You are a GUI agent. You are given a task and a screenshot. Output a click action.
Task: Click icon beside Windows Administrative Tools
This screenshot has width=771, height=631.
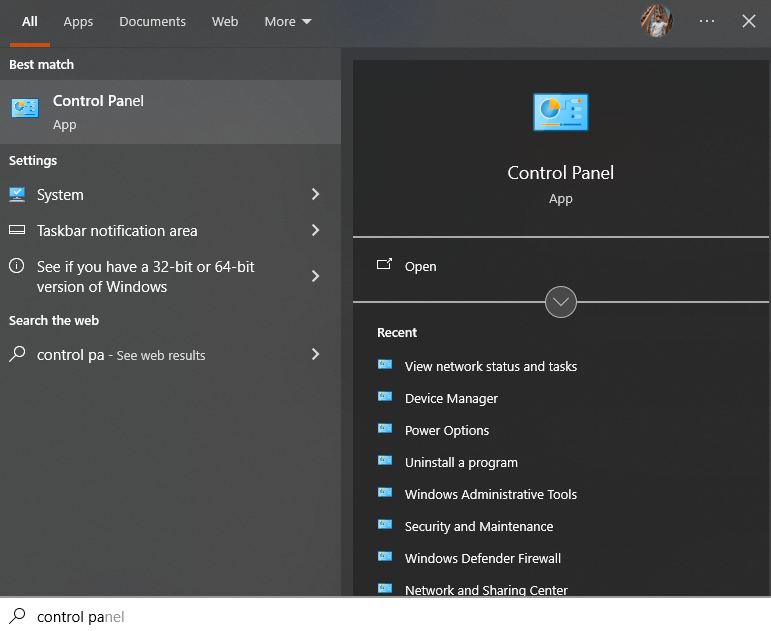(x=385, y=492)
